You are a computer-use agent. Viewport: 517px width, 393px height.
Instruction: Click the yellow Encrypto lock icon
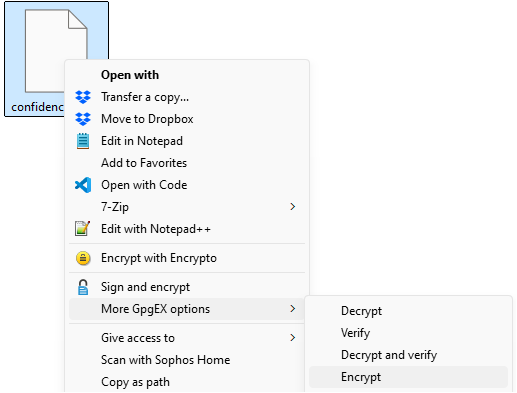pos(83,258)
